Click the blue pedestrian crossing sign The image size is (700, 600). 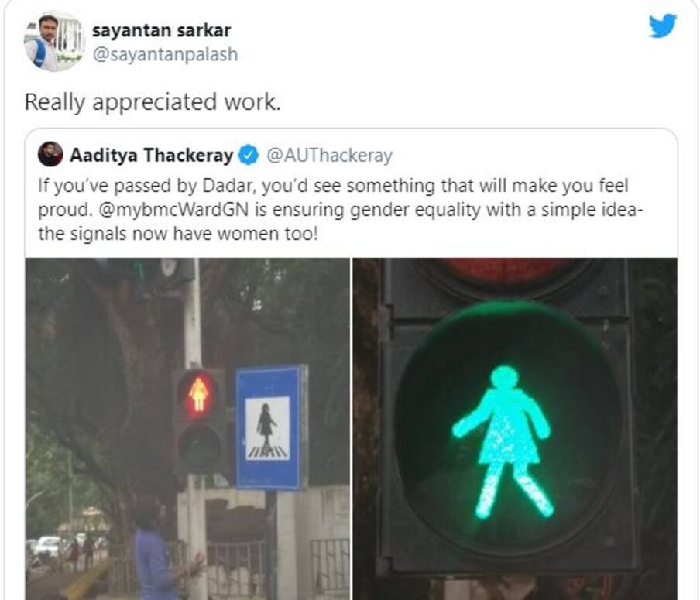pos(271,427)
